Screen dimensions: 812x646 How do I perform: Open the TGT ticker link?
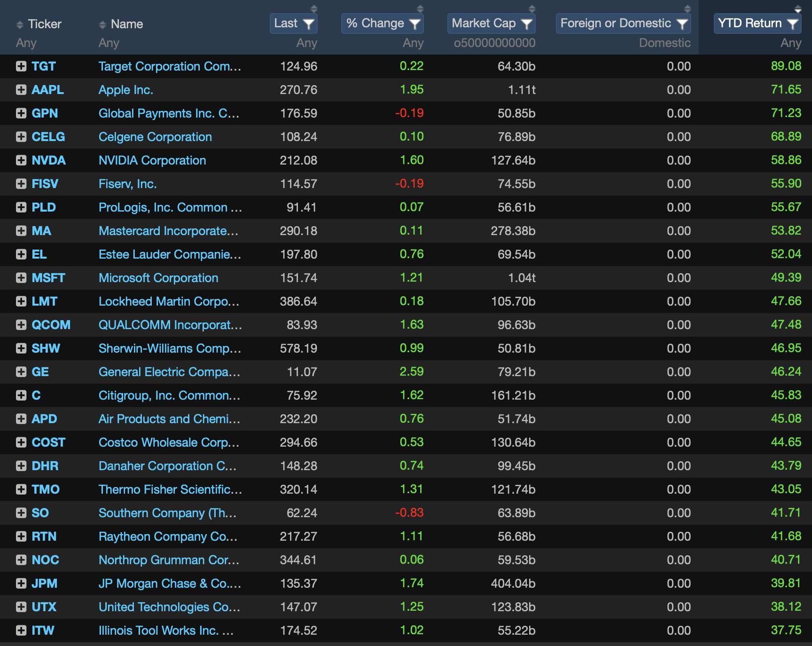(44, 66)
